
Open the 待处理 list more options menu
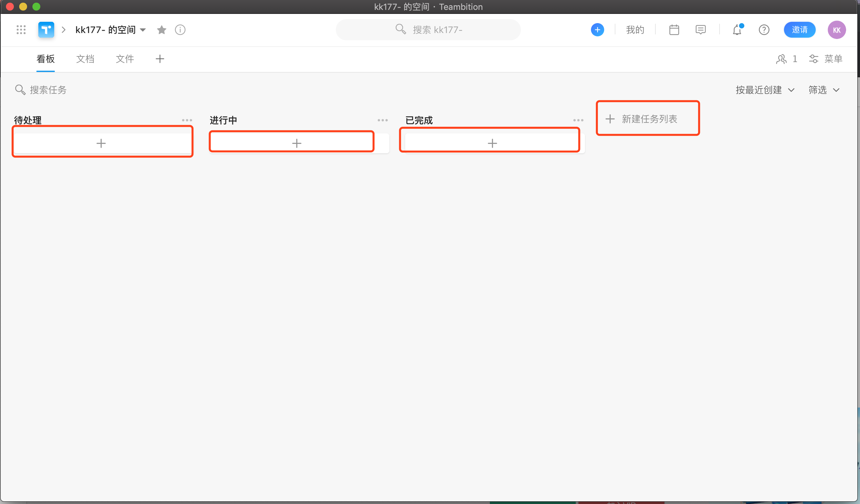pyautogui.click(x=187, y=120)
